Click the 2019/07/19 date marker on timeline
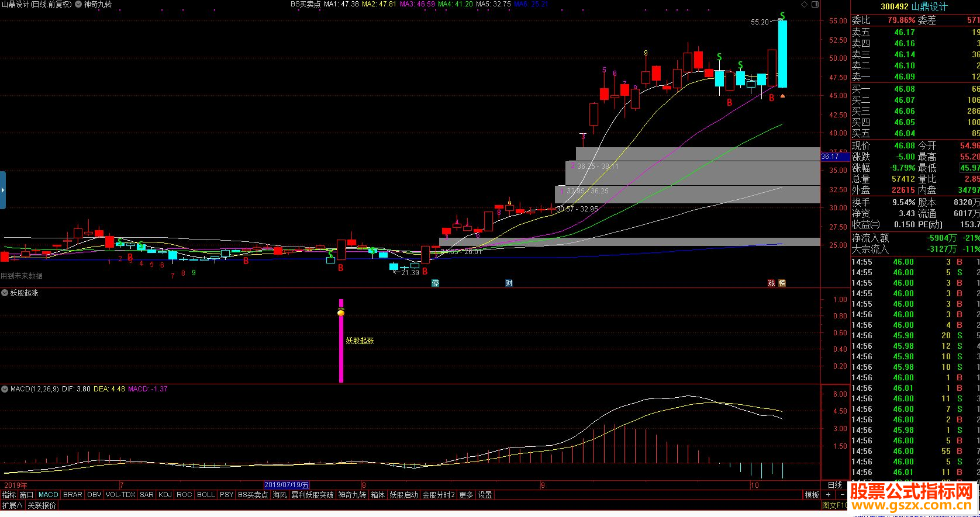 287,485
